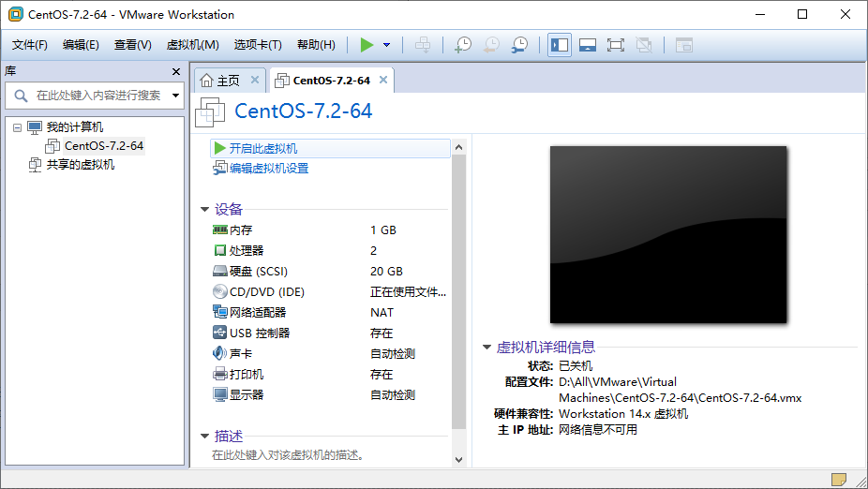
Task: Click the black VM screen thumbnail
Action: pyautogui.click(x=668, y=234)
